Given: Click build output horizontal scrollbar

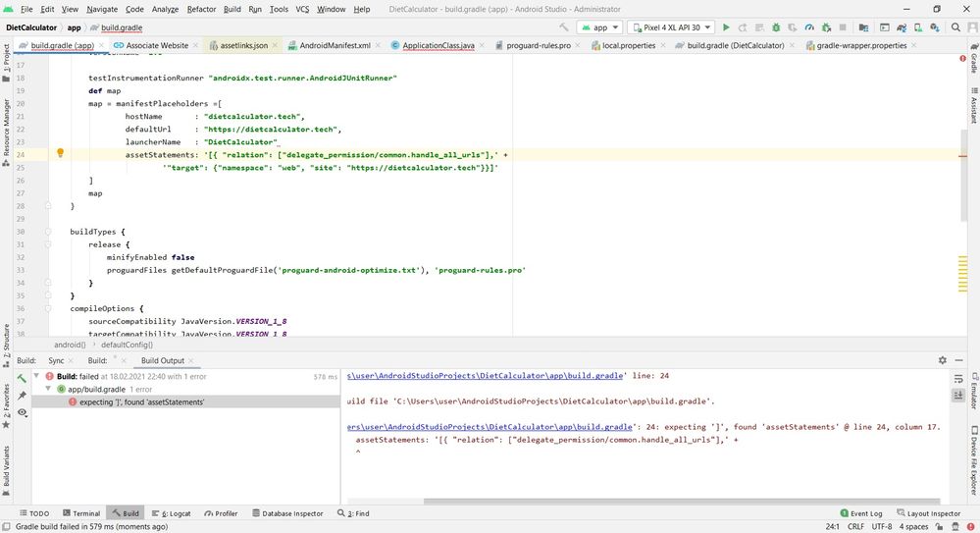Looking at the screenshot, I should pyautogui.click(x=681, y=501).
